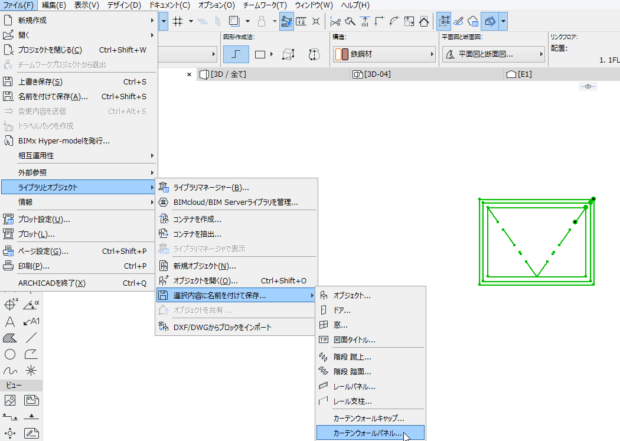Click オブジェクトを開く(O)...
Screen dimensions: 620x441
236,281
